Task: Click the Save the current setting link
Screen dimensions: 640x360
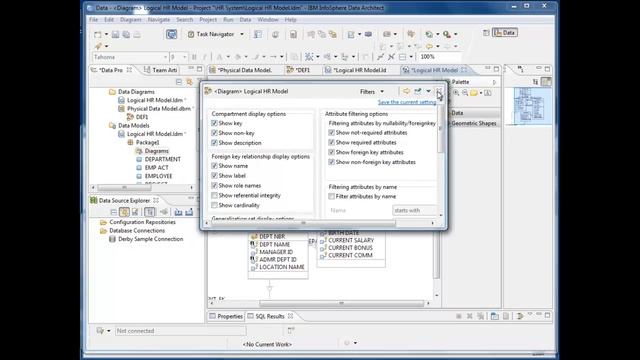Action: [407, 102]
